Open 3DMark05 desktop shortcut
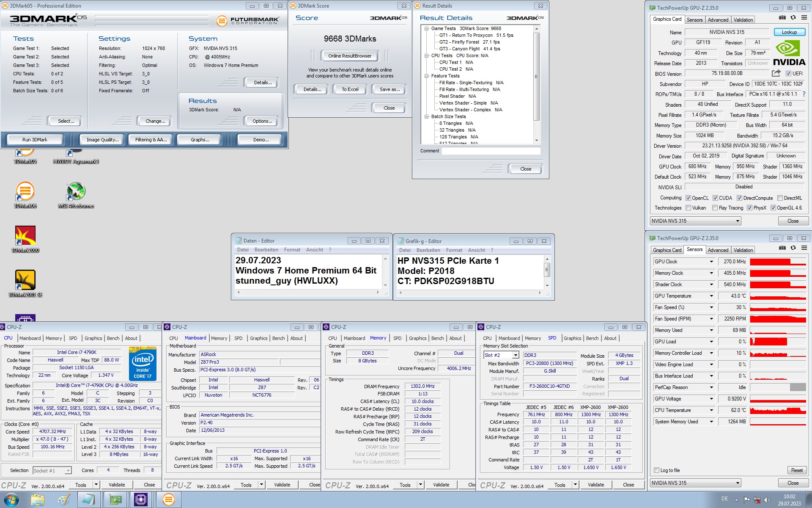812x508 pixels. pos(25,156)
